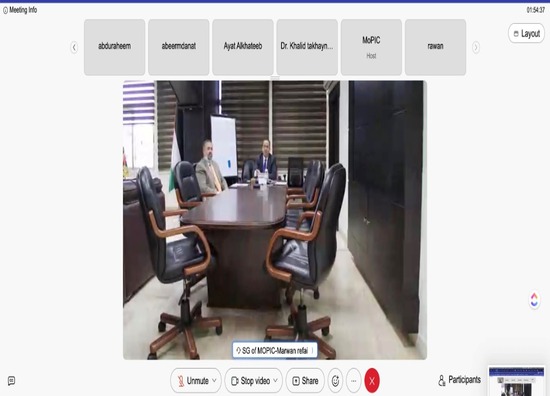Open the Participants panel
The image size is (550, 396).
460,380
